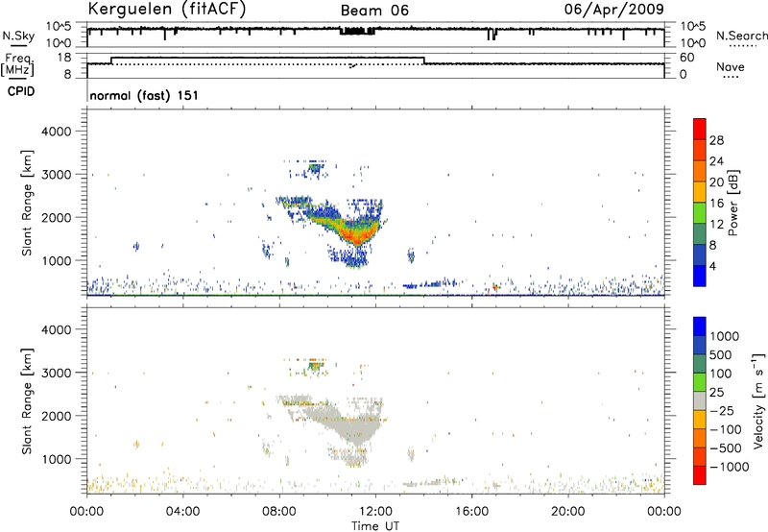The height and width of the screenshot is (532, 768).
Task: Click the '18' frequency axis value
Action: click(64, 58)
